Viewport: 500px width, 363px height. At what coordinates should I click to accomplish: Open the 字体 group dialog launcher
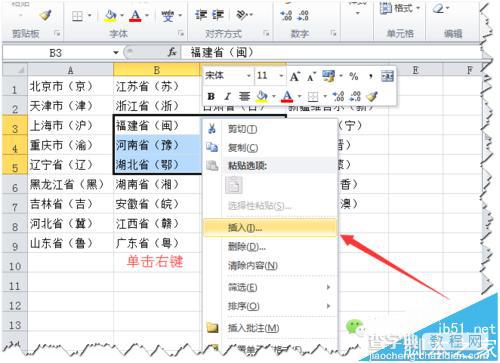pos(181,33)
